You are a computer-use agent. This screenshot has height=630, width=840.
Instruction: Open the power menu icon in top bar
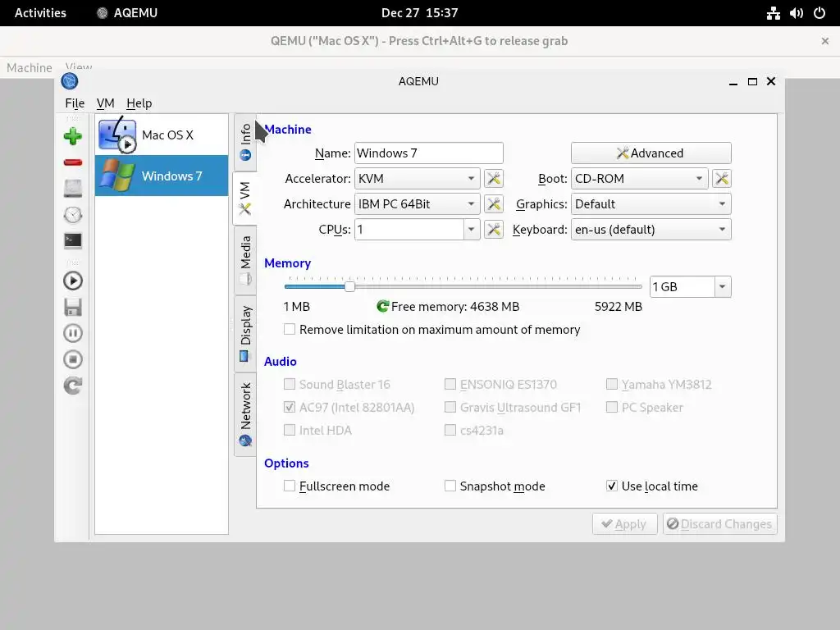[x=819, y=13]
